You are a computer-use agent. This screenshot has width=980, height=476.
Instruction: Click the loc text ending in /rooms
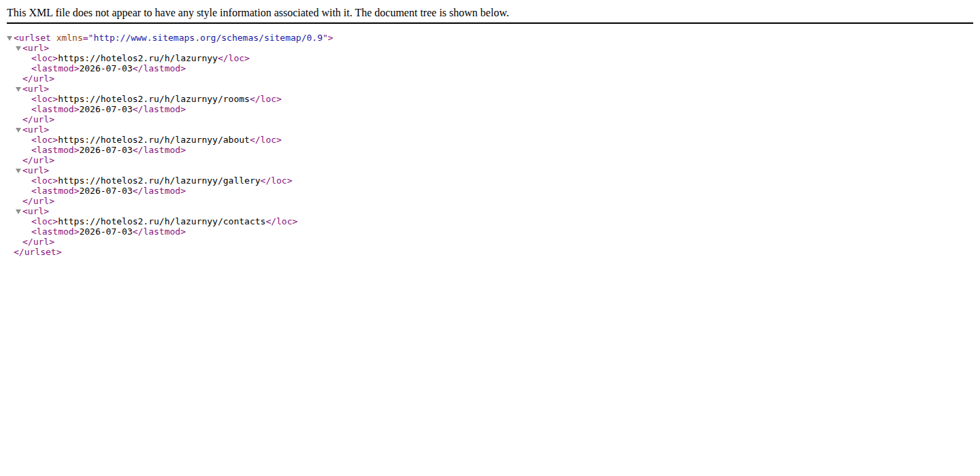point(154,99)
